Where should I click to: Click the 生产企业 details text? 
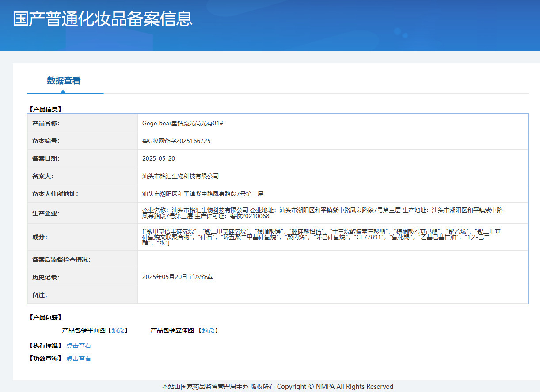(x=323, y=213)
